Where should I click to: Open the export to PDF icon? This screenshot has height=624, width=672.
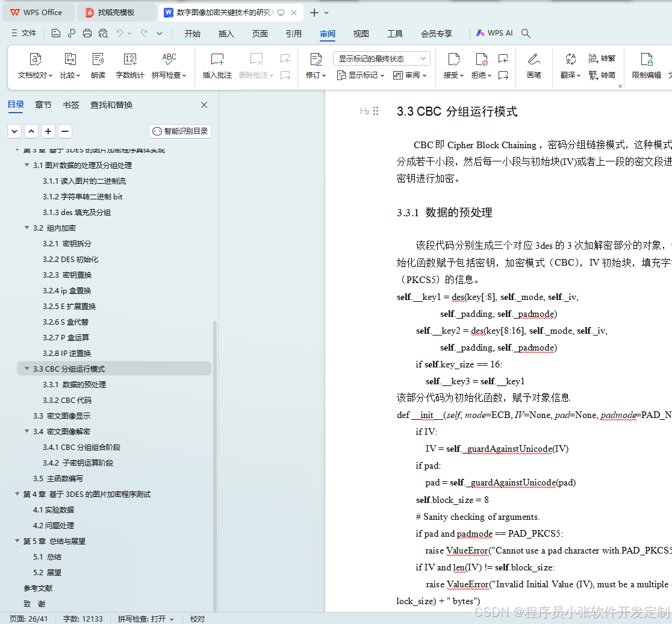tap(72, 34)
